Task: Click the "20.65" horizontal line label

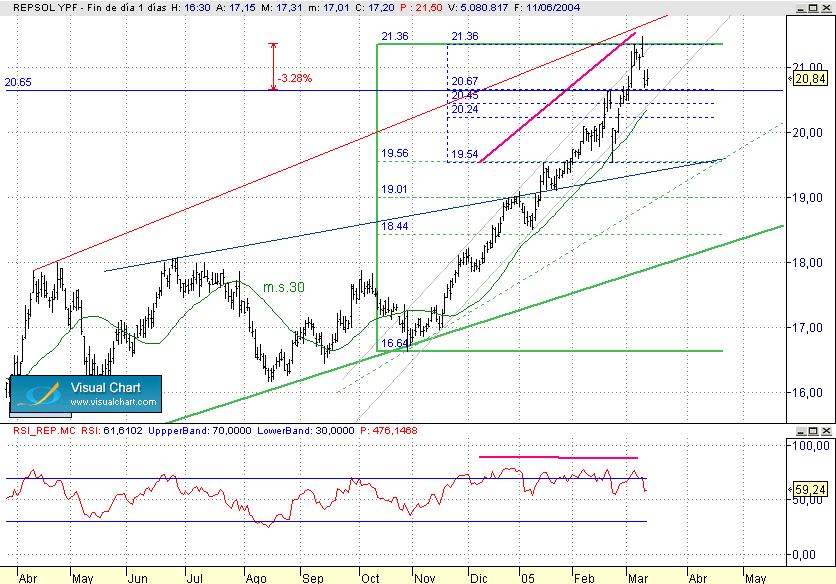Action: 18,82
